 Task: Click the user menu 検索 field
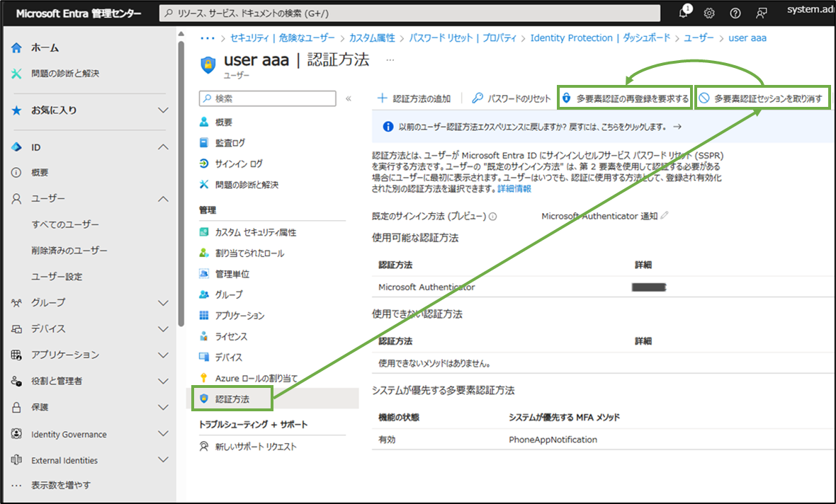[x=268, y=98]
